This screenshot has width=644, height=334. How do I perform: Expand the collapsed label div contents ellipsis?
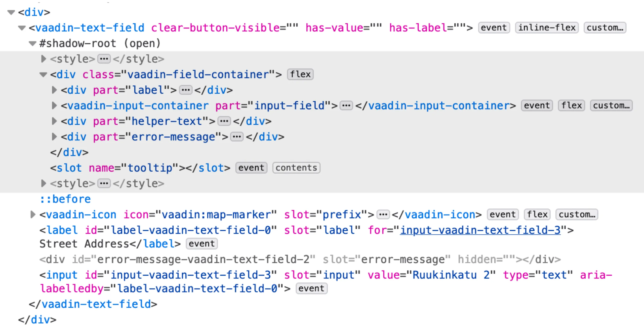[x=186, y=90]
